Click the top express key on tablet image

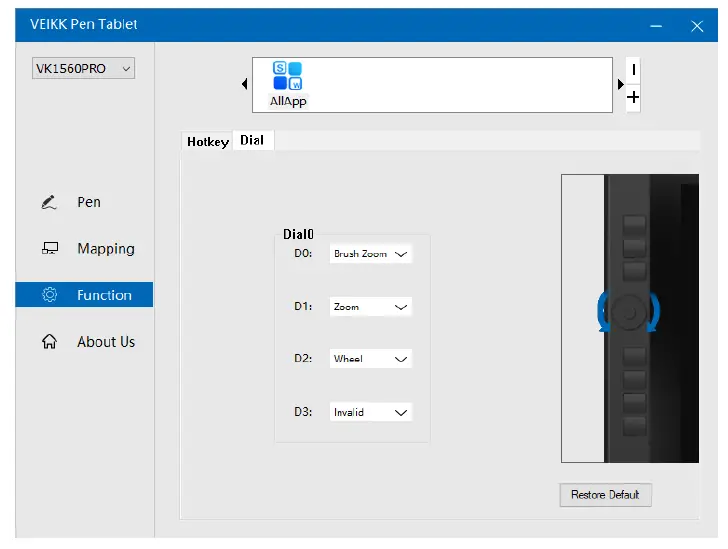coord(635,224)
